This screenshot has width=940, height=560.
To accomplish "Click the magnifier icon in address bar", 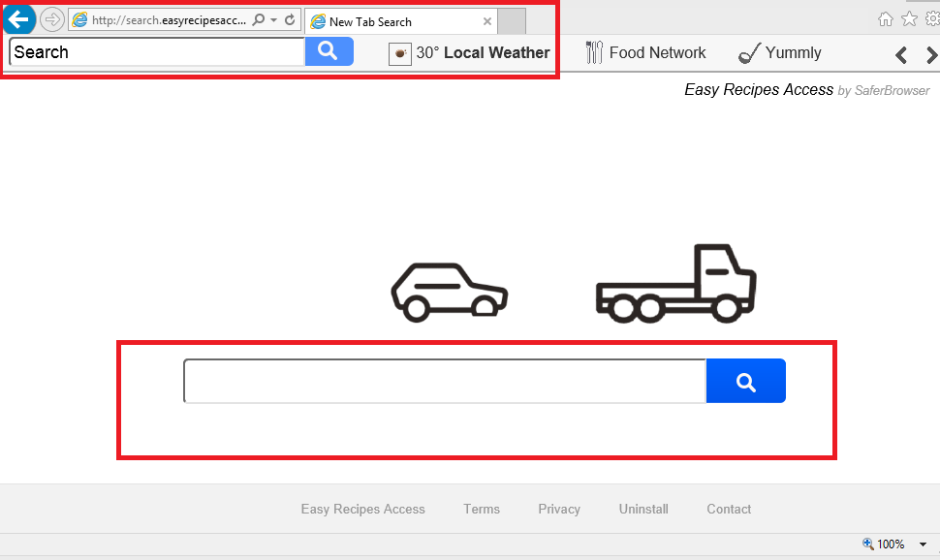I will click(x=259, y=19).
